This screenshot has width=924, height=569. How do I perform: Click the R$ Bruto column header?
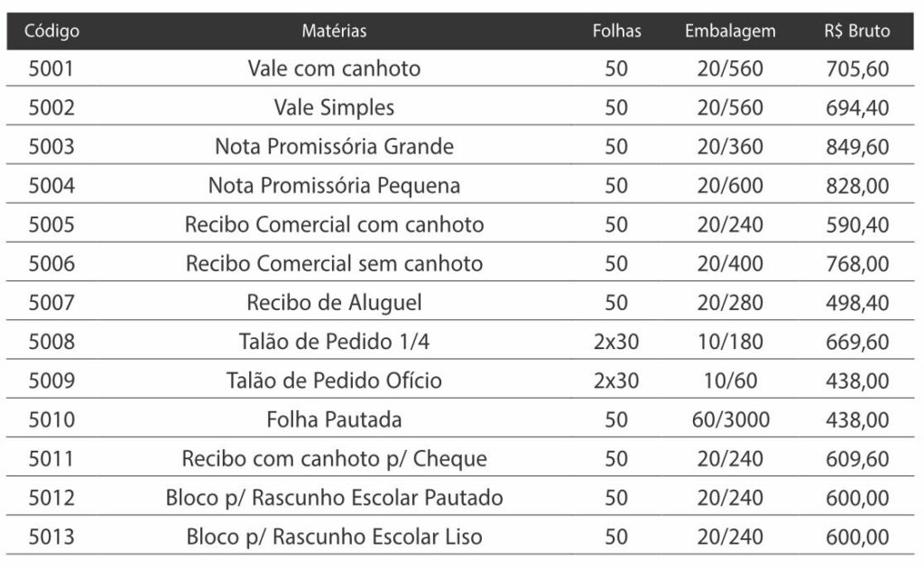click(x=857, y=31)
